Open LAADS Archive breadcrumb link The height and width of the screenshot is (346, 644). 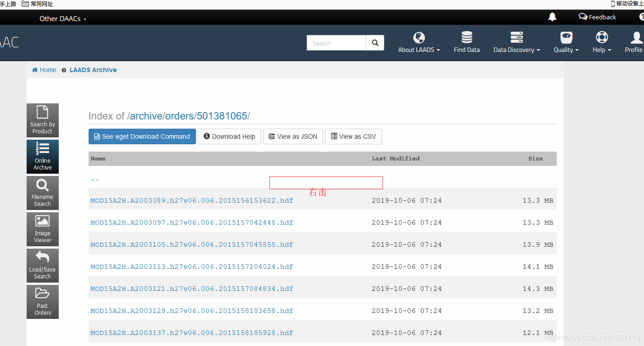point(93,70)
